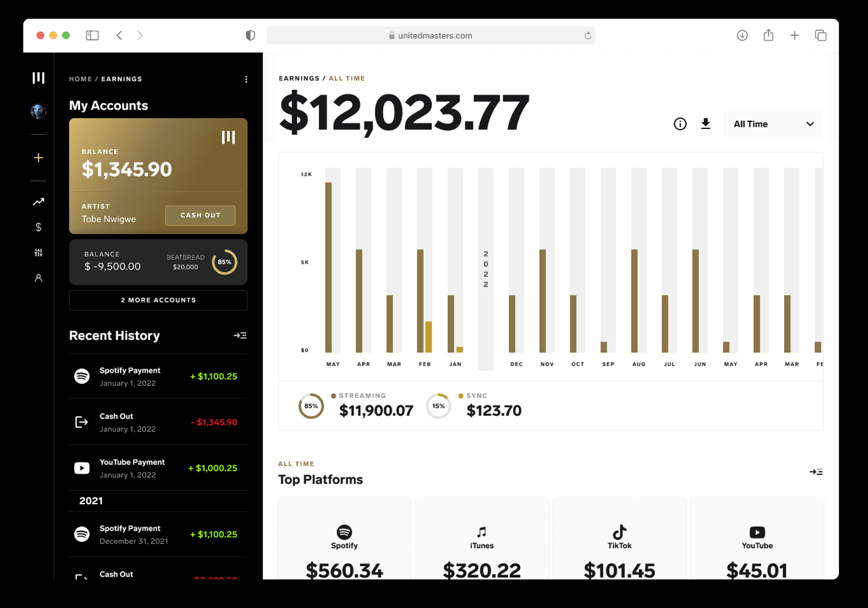
Task: Click the $ -9,500.00 balance amount
Action: click(112, 267)
